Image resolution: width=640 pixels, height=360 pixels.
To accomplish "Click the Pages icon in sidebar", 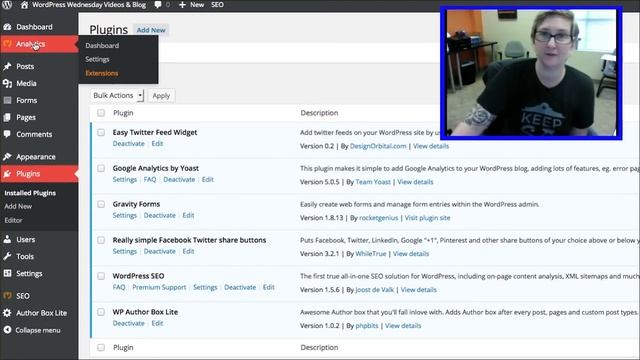I will click(x=7, y=117).
